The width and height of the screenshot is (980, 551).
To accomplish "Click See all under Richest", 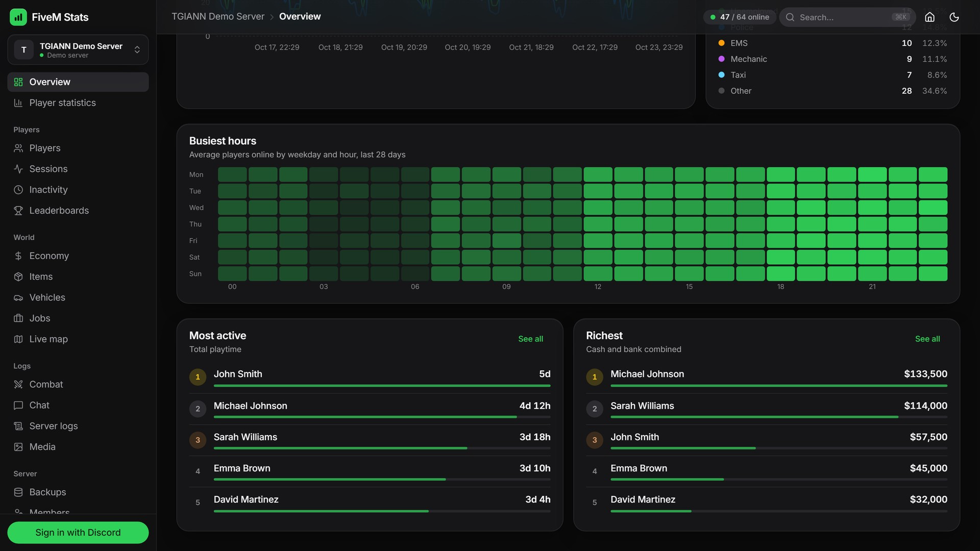I will (x=927, y=339).
